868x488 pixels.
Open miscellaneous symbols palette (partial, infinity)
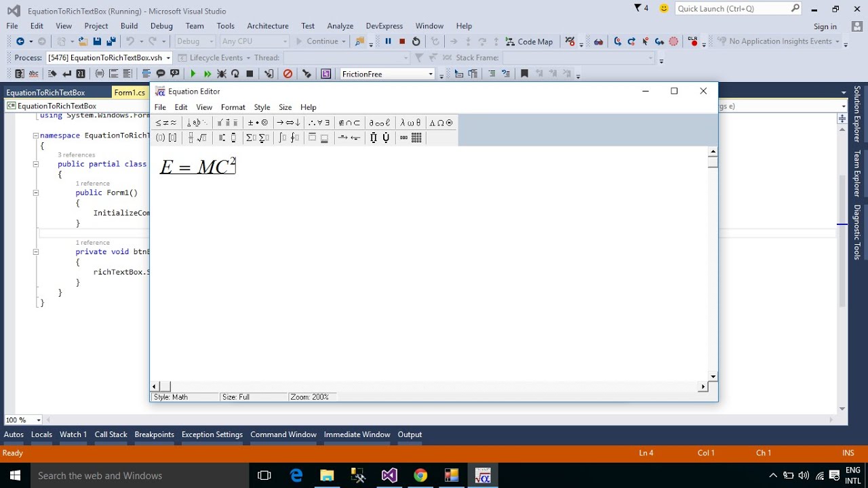click(x=380, y=123)
